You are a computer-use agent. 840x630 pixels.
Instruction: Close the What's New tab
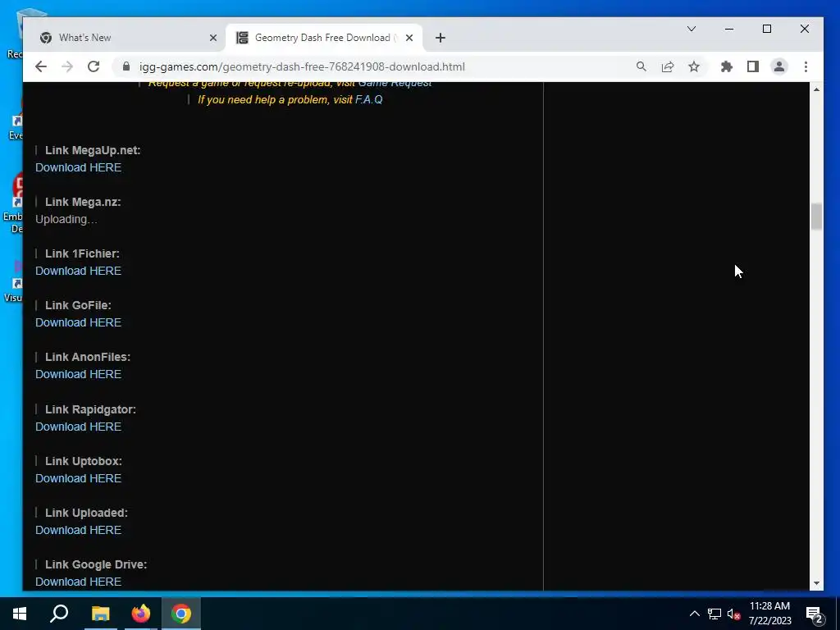(213, 38)
